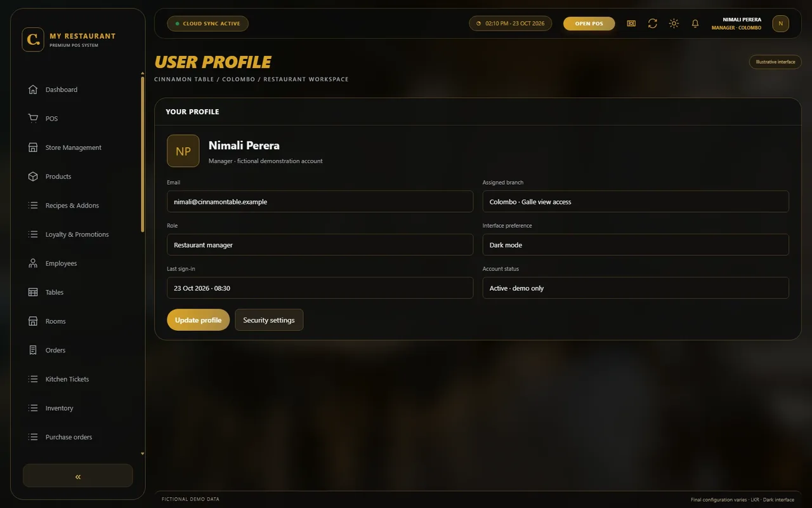
Task: Click the sidebar vertical scrollbar
Action: coord(142,154)
